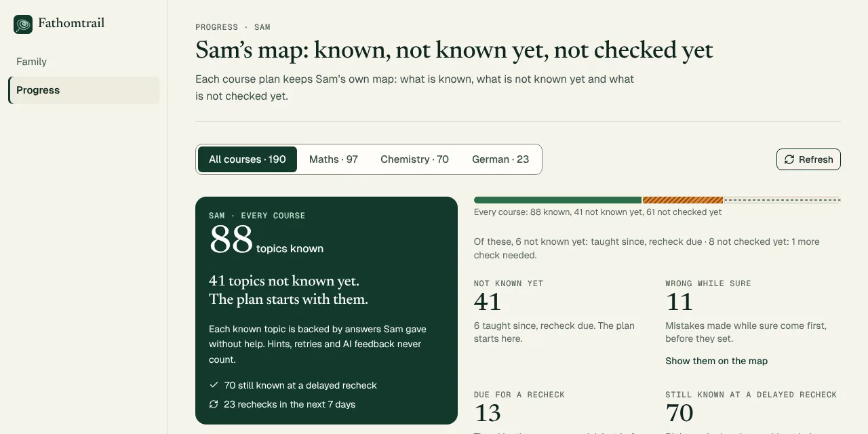Click the Mistakes made while sure description
Viewport: 868px width, 434px height.
click(x=746, y=332)
